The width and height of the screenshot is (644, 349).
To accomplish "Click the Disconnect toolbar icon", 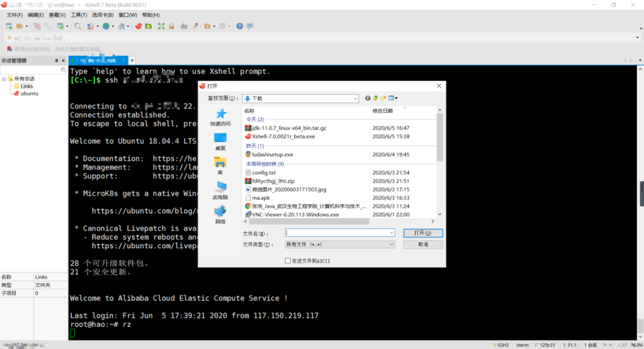I will [37, 26].
